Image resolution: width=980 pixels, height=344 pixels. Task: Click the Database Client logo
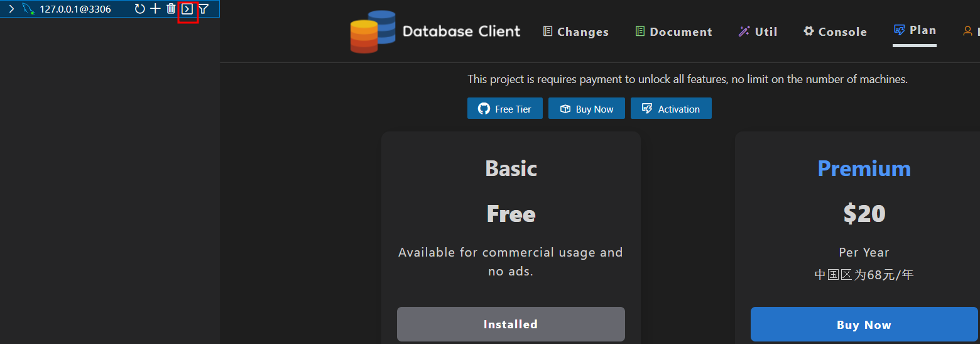pos(373,31)
